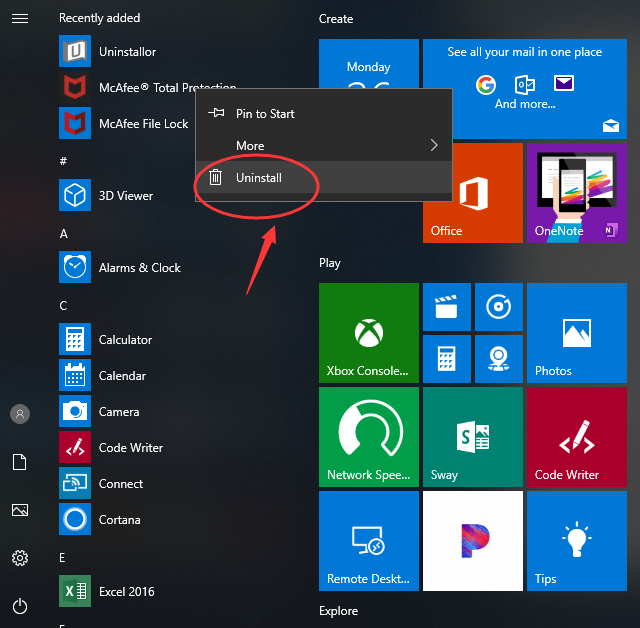The image size is (640, 628).
Task: Open the Pictures sidebar icon
Action: 20,510
